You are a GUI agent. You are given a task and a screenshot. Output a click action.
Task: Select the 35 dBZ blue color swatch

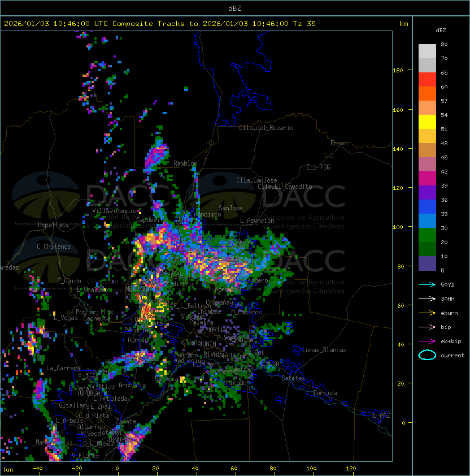(x=427, y=220)
